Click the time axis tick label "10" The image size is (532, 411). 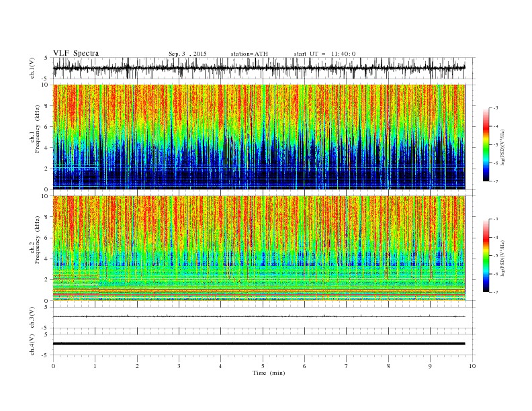pos(472,366)
